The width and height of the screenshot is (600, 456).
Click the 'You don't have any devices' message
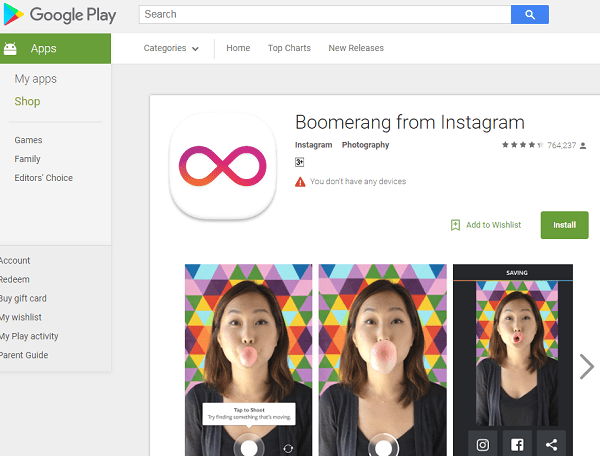tap(358, 181)
